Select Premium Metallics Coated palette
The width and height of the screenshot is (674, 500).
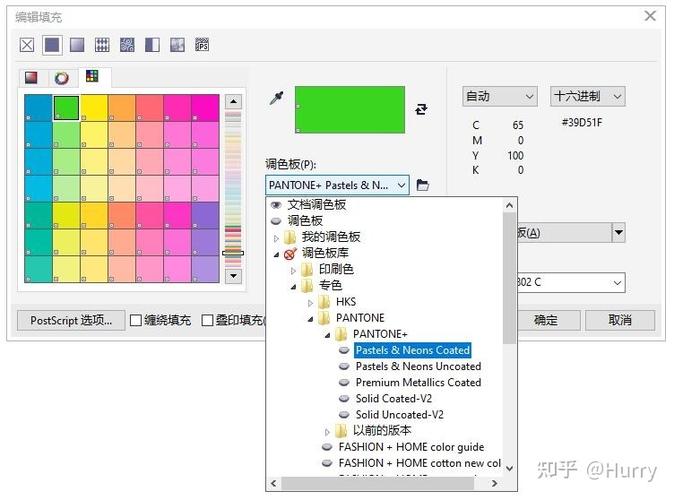tap(418, 383)
